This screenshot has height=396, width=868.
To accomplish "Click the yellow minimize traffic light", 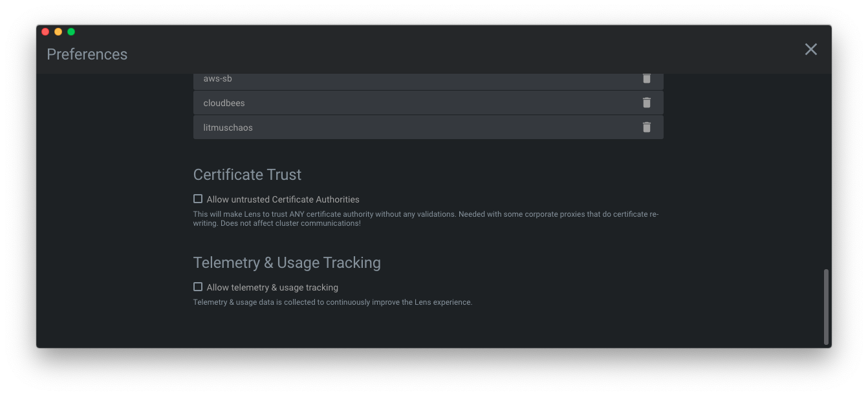I will (x=58, y=31).
